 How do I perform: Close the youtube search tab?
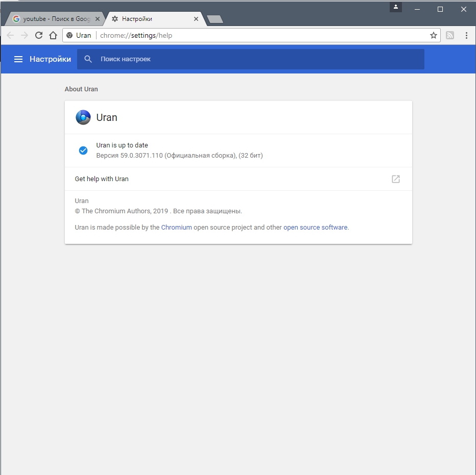[x=98, y=19]
